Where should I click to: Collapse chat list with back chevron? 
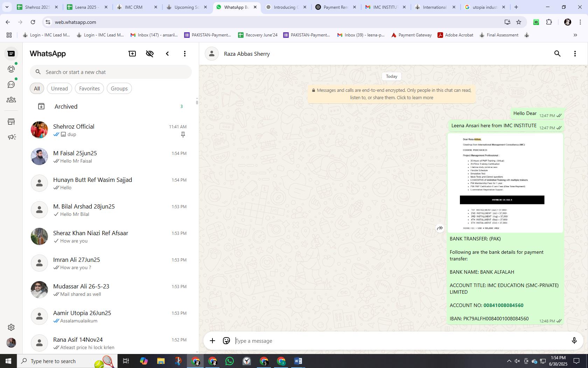(x=167, y=54)
